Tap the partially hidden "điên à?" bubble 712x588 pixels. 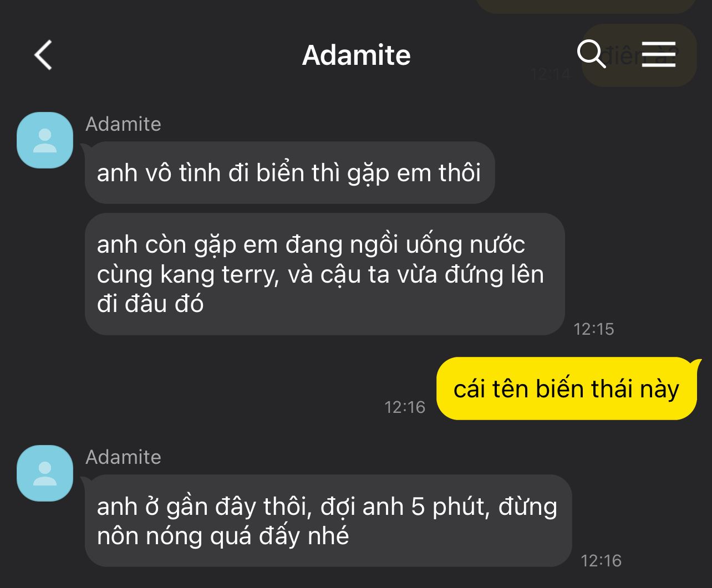(639, 55)
